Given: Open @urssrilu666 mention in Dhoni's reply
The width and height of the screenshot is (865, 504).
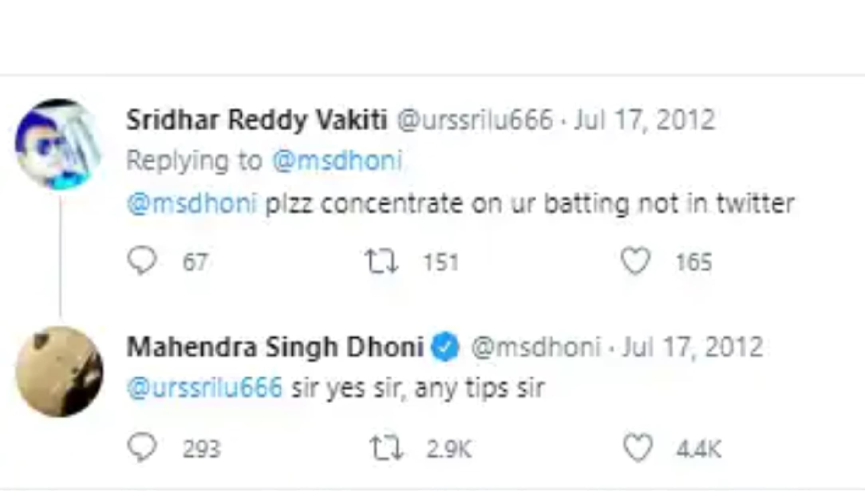Looking at the screenshot, I should point(204,388).
